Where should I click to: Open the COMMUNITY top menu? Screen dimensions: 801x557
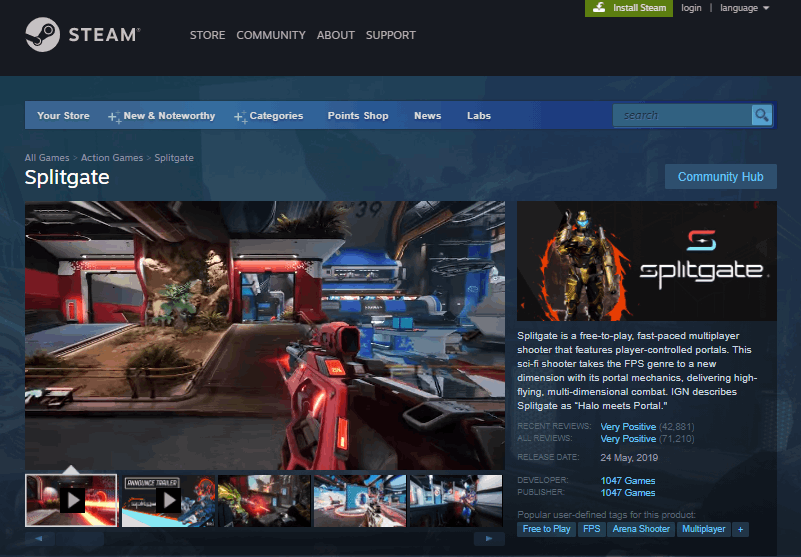[271, 35]
